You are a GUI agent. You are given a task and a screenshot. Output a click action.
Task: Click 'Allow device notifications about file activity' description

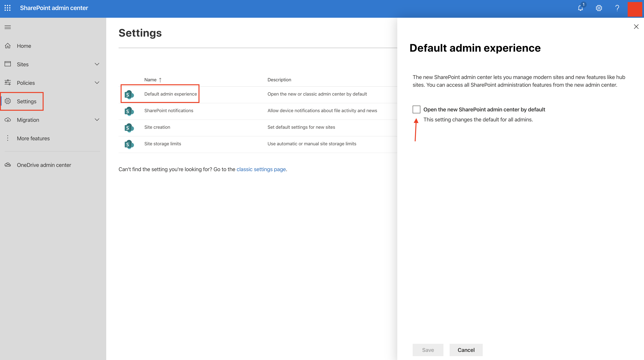[322, 111]
